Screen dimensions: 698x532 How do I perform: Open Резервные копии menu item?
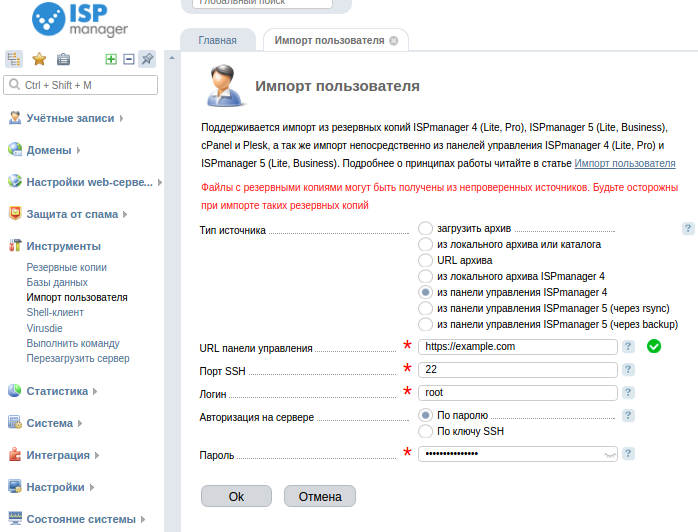click(67, 267)
